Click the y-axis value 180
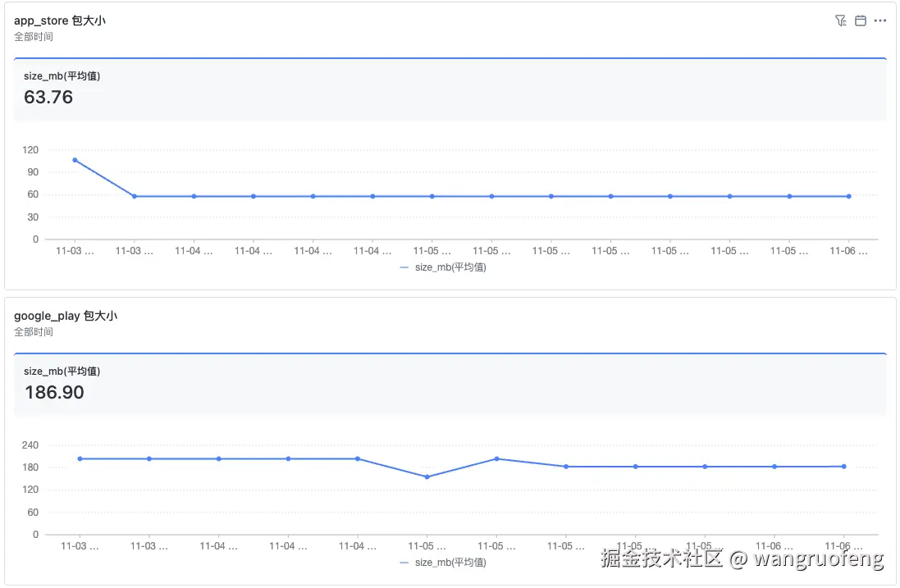 point(30,467)
